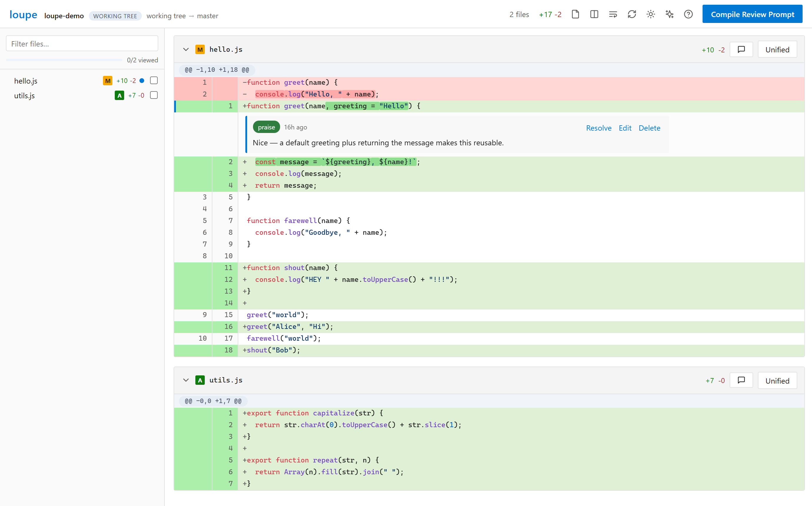Viewport: 812px width, 506px height.
Task: Click the deleted line console.log("Hello, "
Action: click(x=489, y=94)
